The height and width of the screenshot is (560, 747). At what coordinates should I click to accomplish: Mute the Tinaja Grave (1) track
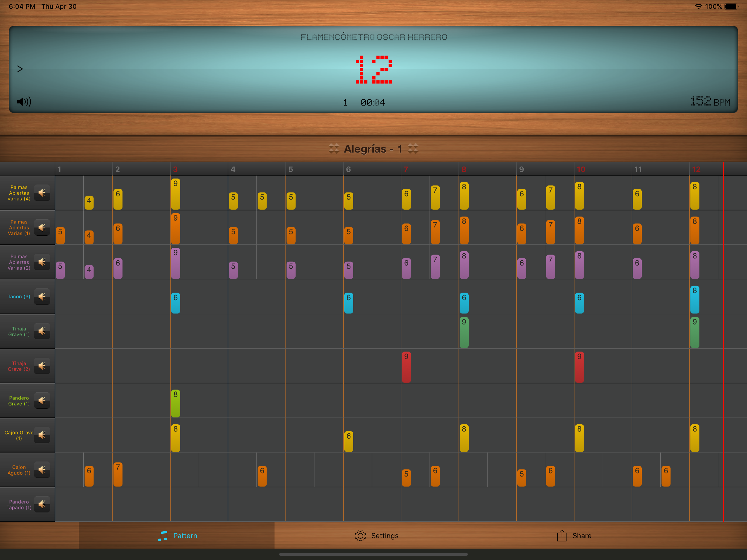42,331
